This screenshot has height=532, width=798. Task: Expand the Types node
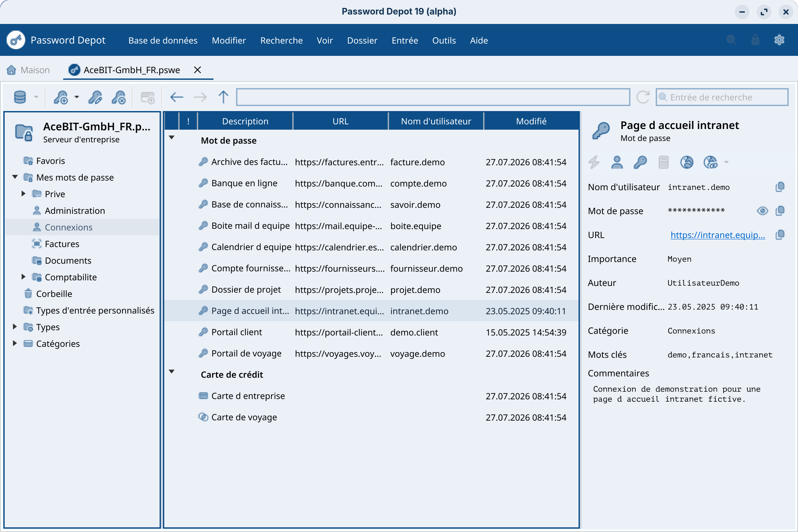click(x=15, y=327)
